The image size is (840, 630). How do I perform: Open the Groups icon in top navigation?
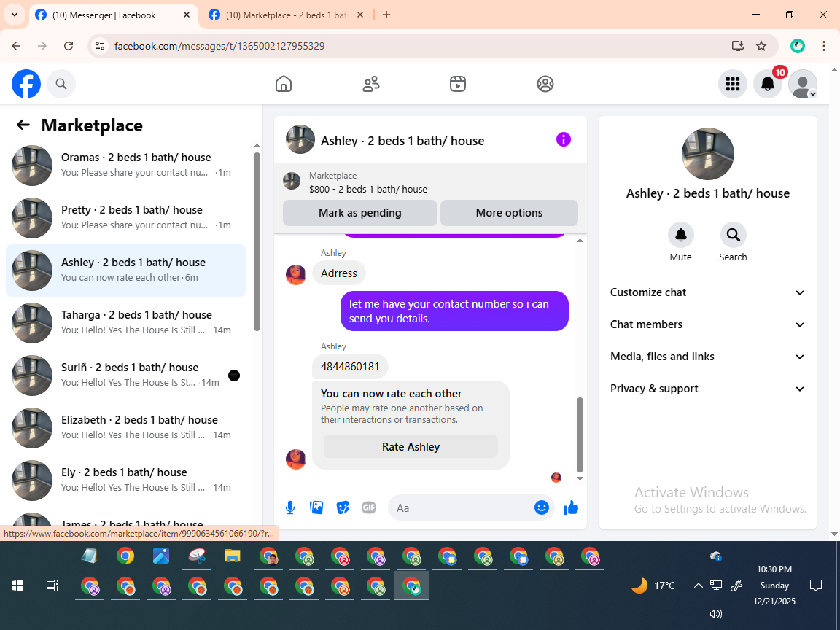coord(545,84)
